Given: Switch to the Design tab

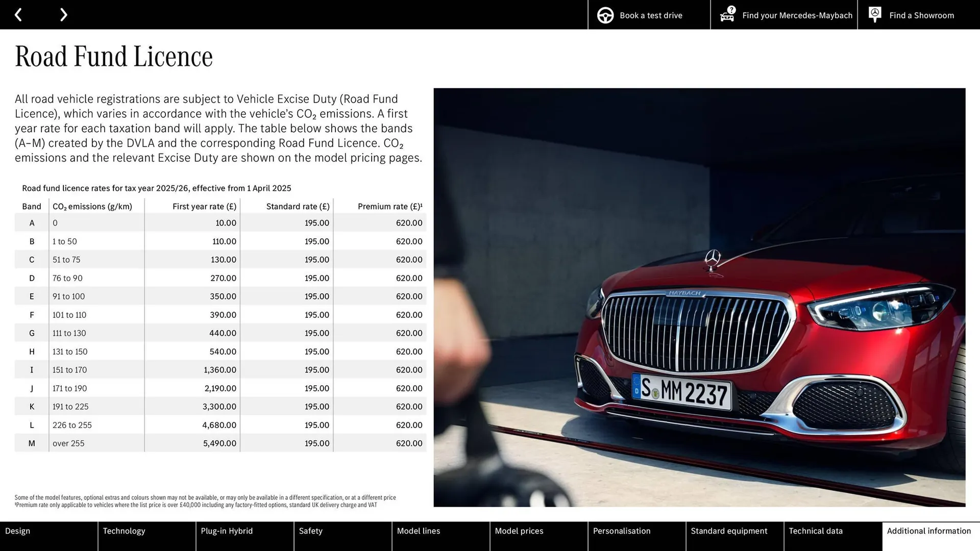Looking at the screenshot, I should pos(48,536).
